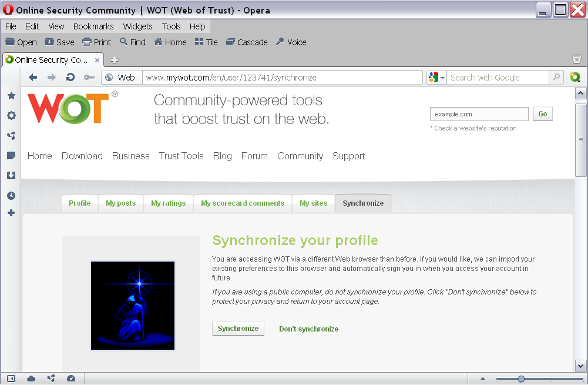588x385 pixels.
Task: Switch to the My ratings tab
Action: [169, 203]
